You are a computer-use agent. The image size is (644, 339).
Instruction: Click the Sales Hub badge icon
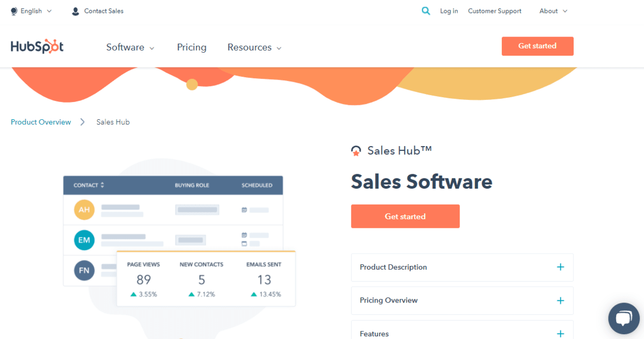(x=356, y=151)
